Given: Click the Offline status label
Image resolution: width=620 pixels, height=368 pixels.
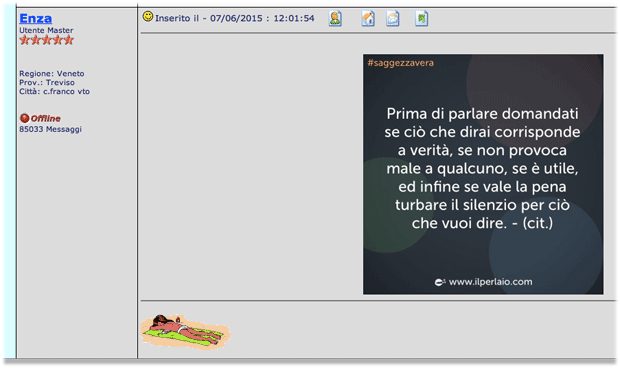Looking at the screenshot, I should click(x=45, y=118).
